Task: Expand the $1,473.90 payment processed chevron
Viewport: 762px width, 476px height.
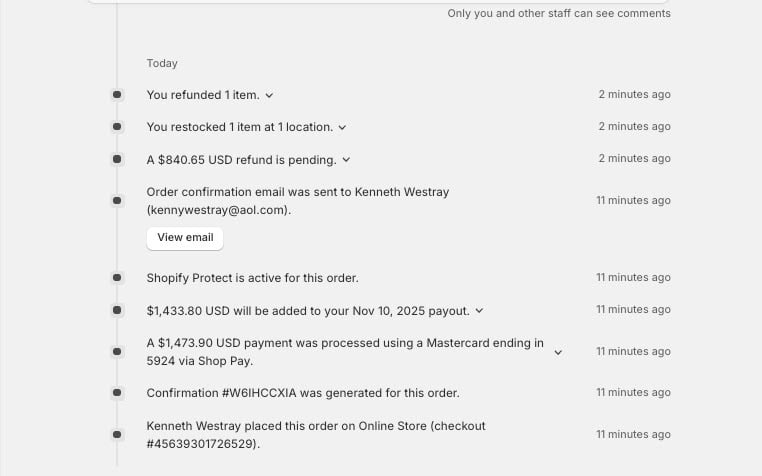Action: [x=558, y=352]
